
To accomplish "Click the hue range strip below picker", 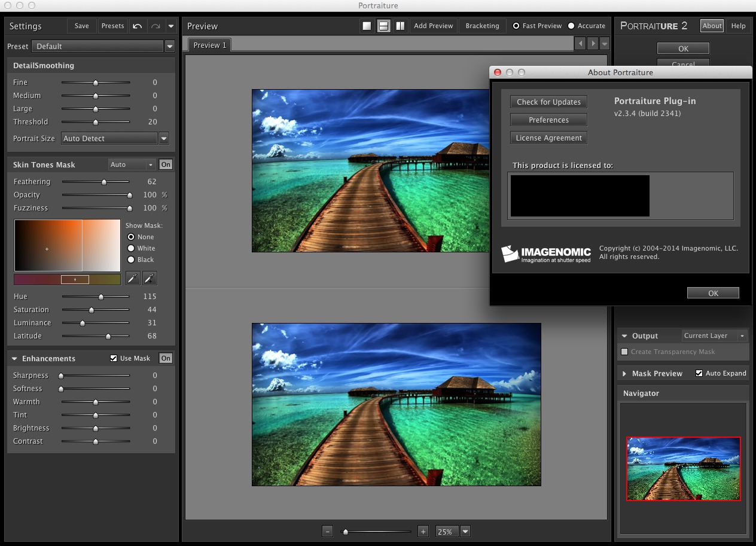I will click(x=68, y=279).
